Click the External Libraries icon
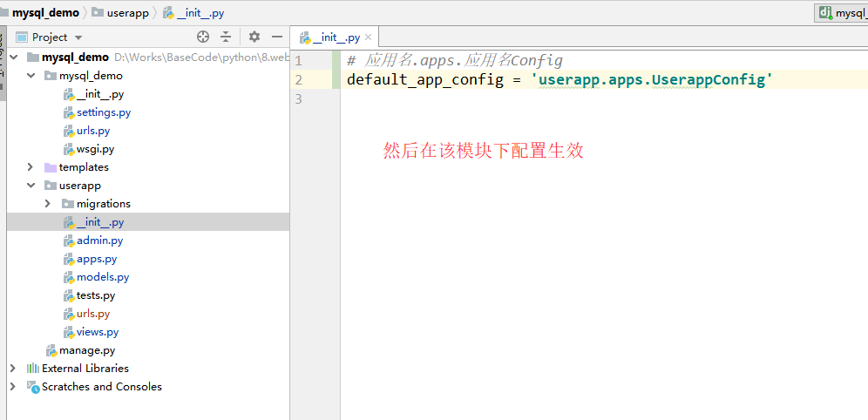The image size is (868, 420). coord(32,369)
